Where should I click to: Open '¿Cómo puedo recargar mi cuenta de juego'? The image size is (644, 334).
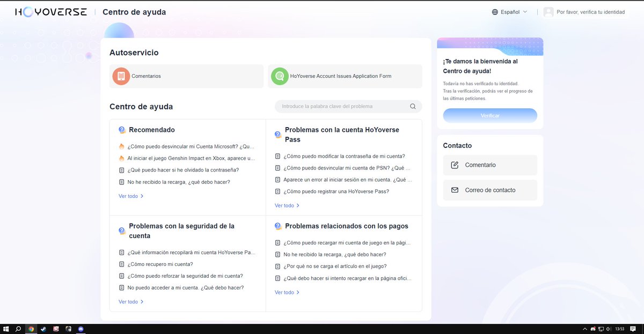[347, 243]
